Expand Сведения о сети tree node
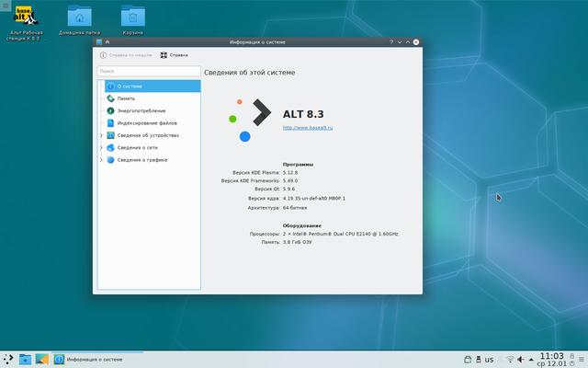Screen dimensions: 588x368 (x=101, y=147)
